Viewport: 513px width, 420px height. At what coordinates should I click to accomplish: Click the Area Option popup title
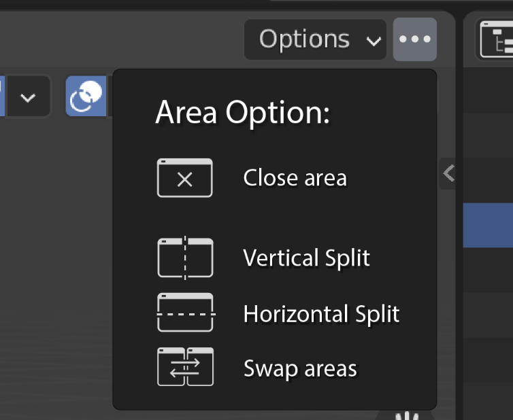[242, 111]
